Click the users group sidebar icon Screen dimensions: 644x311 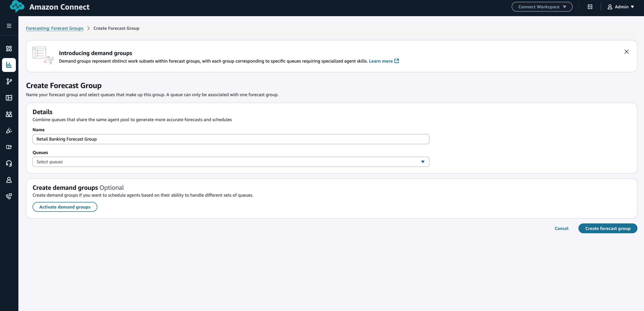(9, 114)
